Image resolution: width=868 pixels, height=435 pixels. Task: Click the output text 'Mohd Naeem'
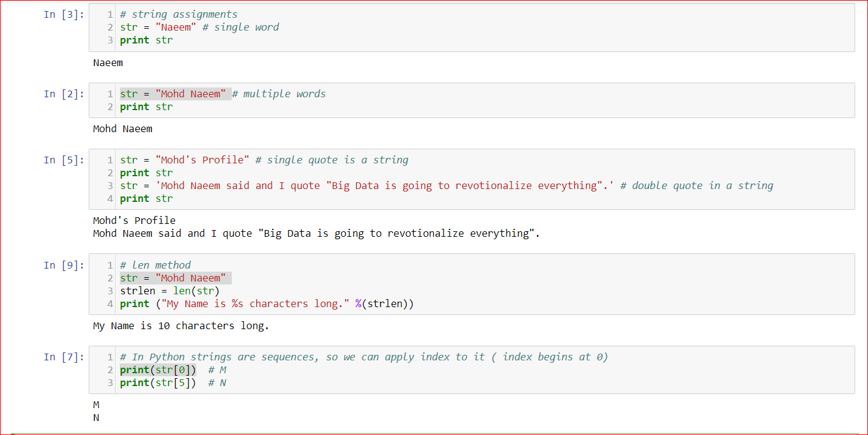click(122, 128)
